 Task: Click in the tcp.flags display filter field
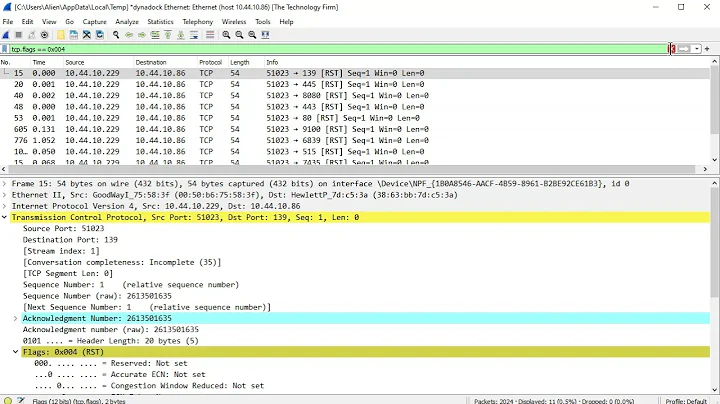[x=338, y=49]
